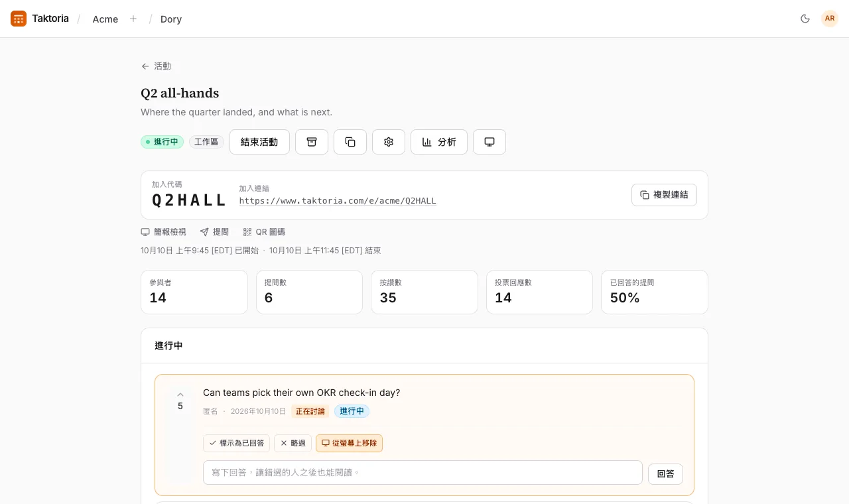Click the 提問 ask question link

pos(214,232)
